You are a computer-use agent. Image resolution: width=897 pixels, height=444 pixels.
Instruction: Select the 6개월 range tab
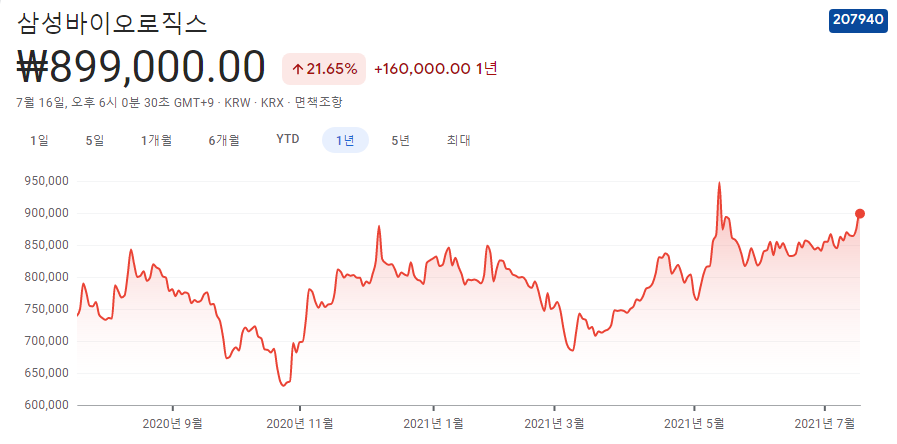(x=224, y=140)
